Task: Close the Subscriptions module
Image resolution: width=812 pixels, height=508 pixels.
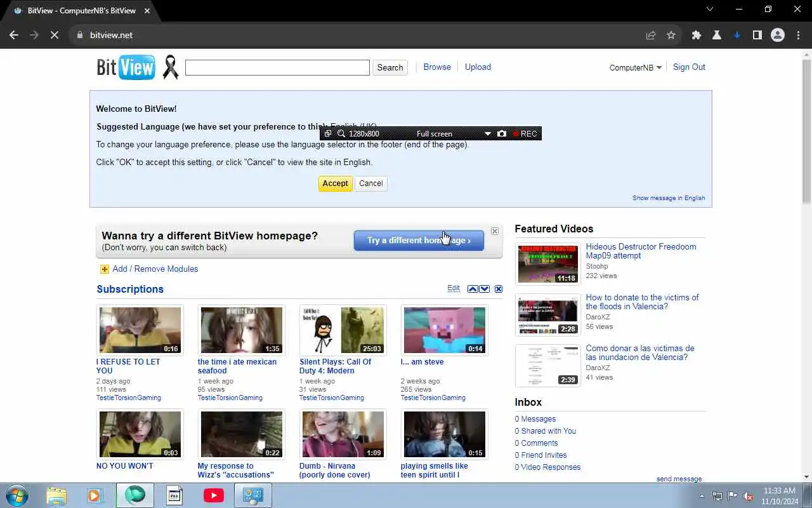Action: pos(499,289)
